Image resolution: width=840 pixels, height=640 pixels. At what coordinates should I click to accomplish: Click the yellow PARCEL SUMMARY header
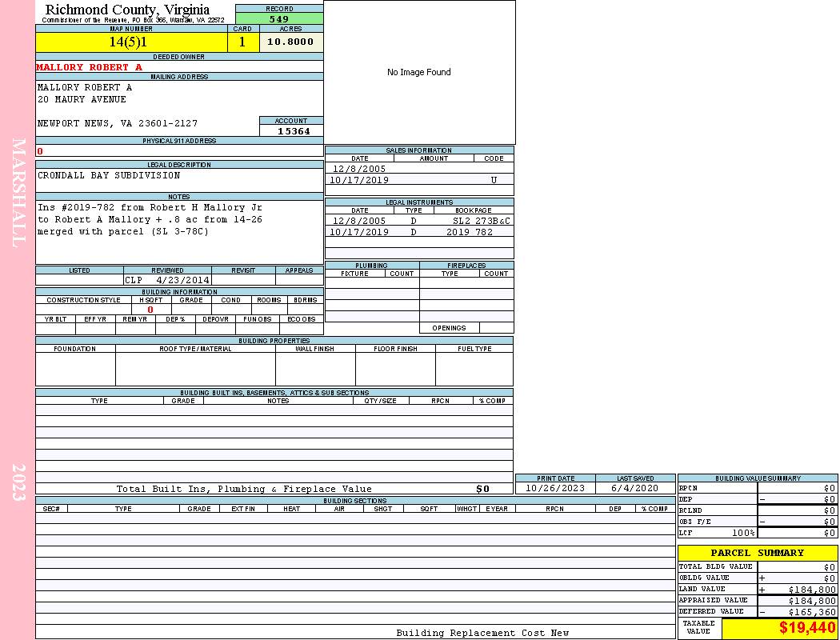pyautogui.click(x=757, y=553)
